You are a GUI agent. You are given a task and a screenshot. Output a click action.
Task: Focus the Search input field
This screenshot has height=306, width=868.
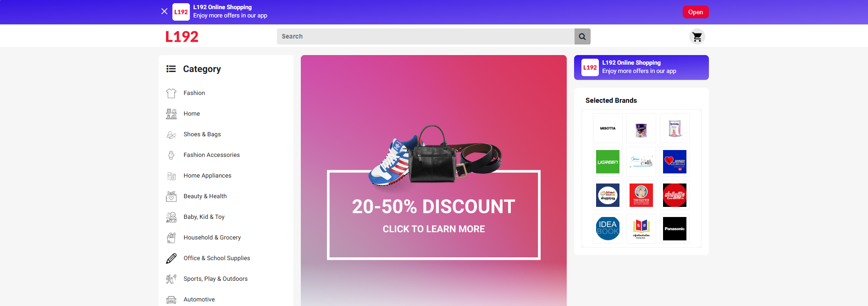pyautogui.click(x=426, y=37)
